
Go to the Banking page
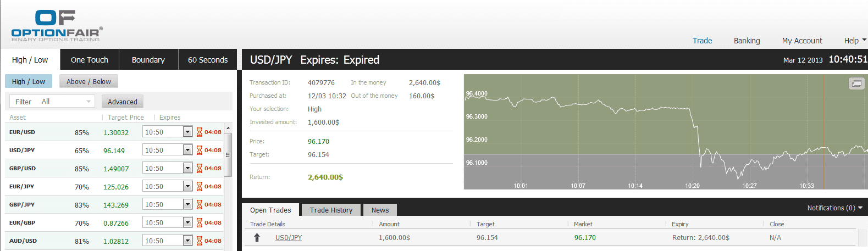pos(747,41)
